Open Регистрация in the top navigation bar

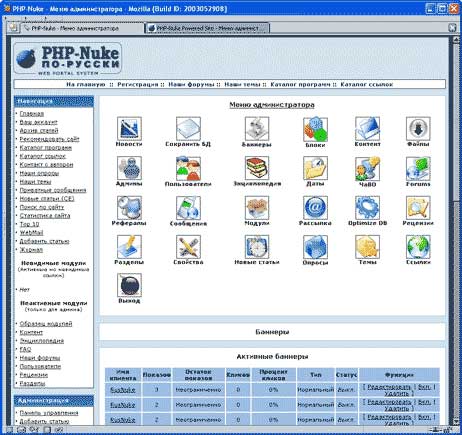pyautogui.click(x=138, y=84)
